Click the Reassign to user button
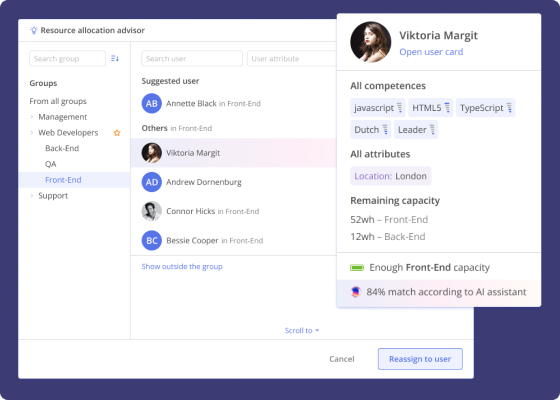Viewport: 560px width, 400px height. (420, 359)
